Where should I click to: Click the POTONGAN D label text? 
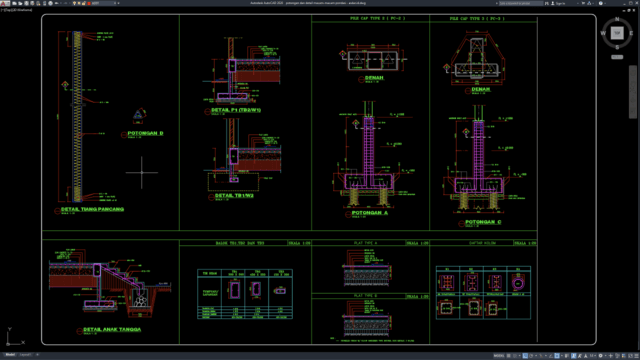coord(145,133)
